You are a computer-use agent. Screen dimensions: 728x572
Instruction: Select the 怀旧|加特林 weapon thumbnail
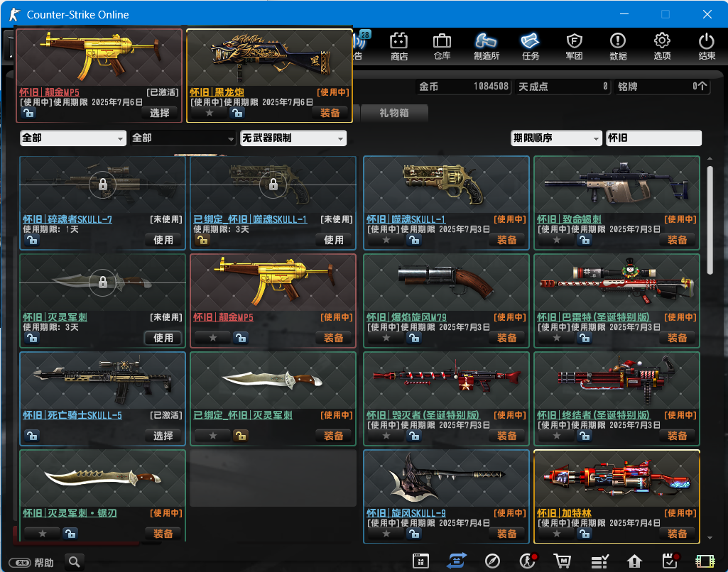[616, 478]
